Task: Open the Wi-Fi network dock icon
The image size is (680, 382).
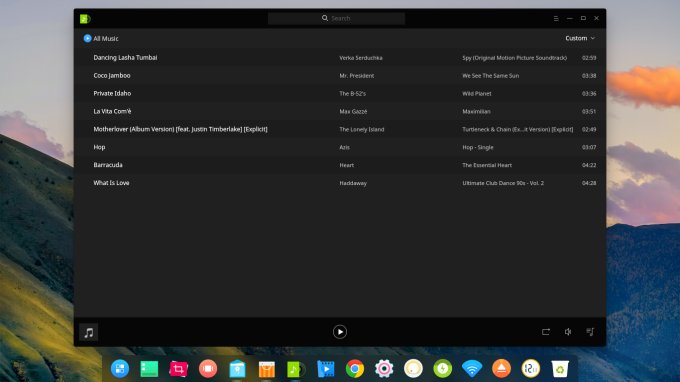Action: click(472, 369)
